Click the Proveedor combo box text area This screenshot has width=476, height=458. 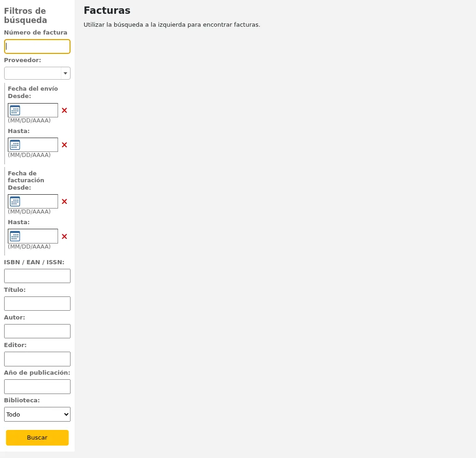[32, 73]
